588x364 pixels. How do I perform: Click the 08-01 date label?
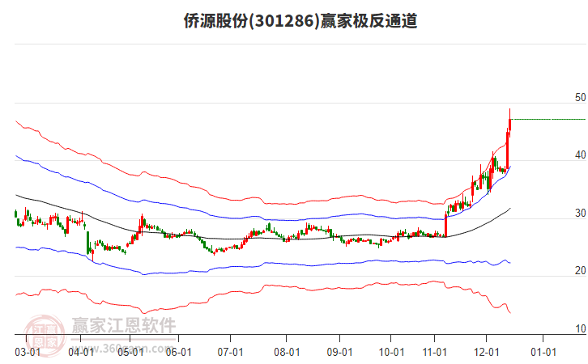[x=287, y=353]
